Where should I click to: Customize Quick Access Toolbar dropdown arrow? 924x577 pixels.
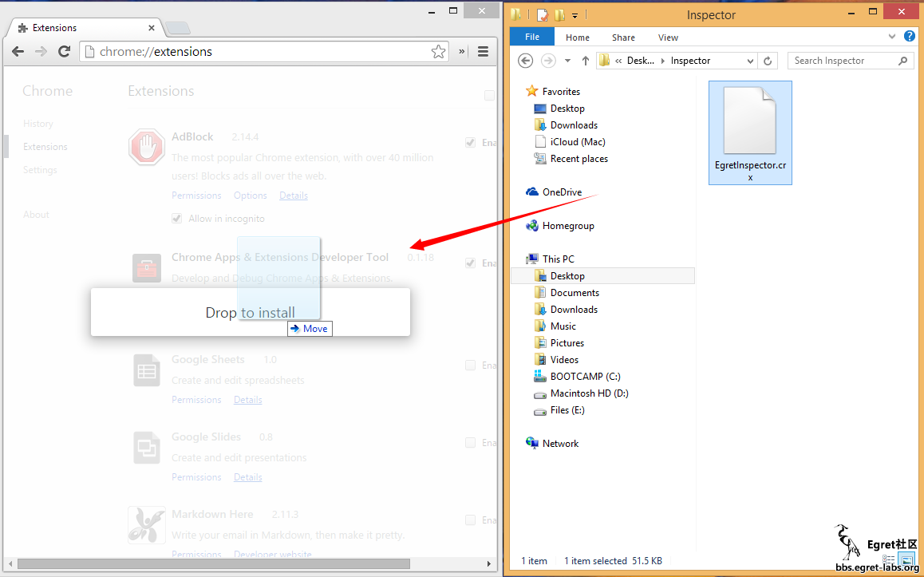click(x=575, y=15)
